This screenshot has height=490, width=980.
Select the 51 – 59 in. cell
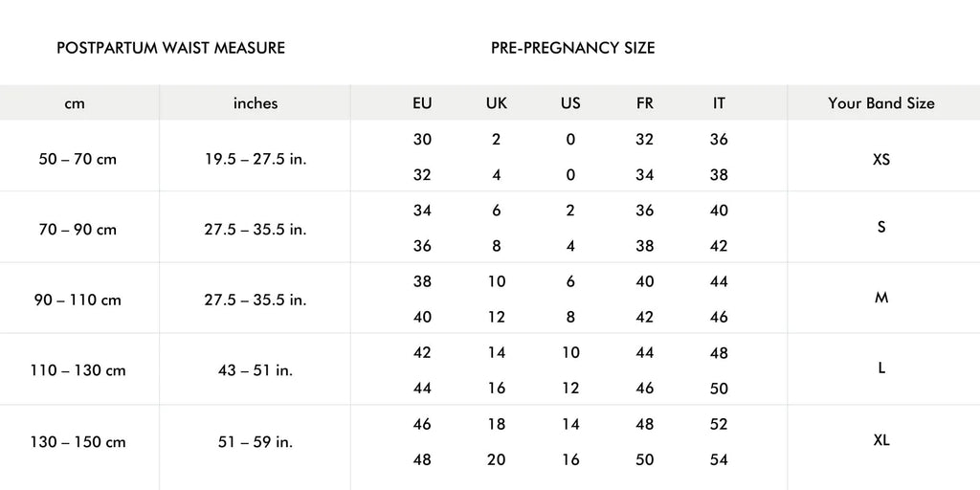[x=256, y=442]
